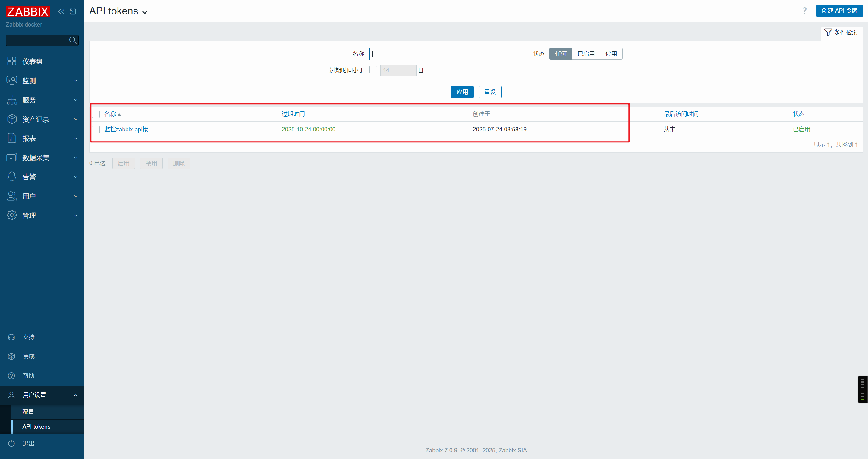Click the 退出 logout power icon
868x459 pixels.
coord(11,444)
